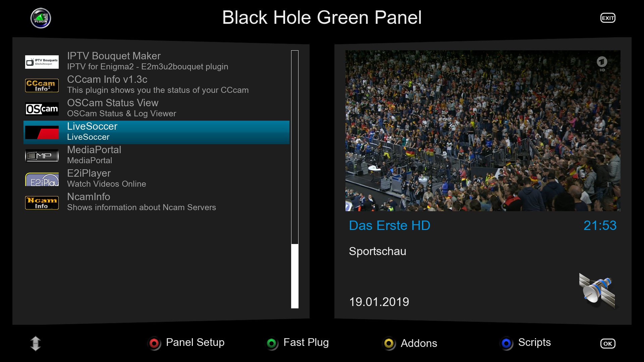Open E2iPlayer title entry
This screenshot has width=644, height=362.
[89, 173]
